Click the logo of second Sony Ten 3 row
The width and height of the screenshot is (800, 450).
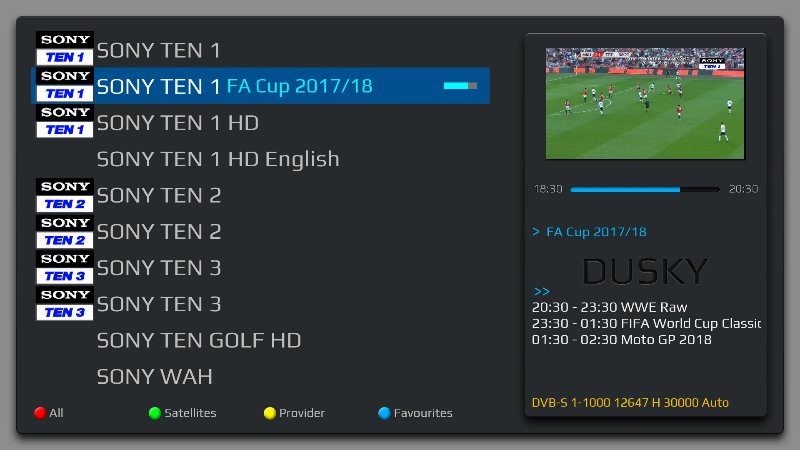click(x=65, y=304)
